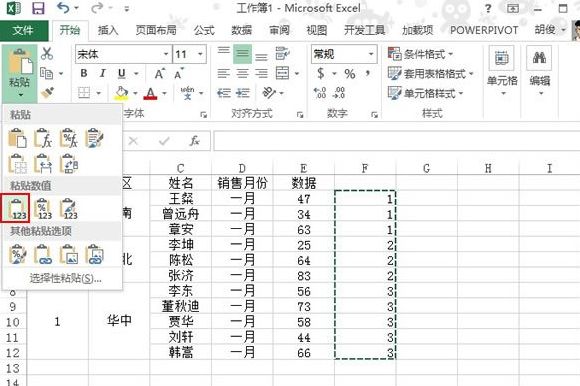Open 套用表格格式 table format menu

point(431,74)
